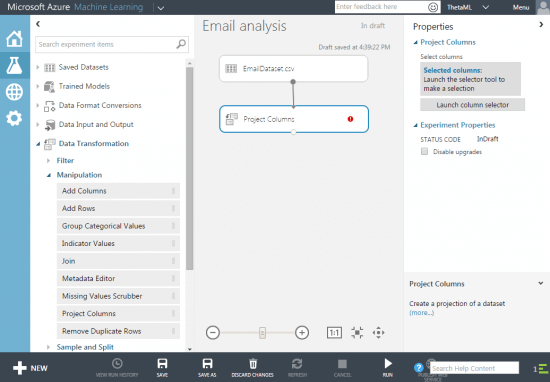Collapse Experiment Properties section
550x382 pixels.
[x=416, y=125]
